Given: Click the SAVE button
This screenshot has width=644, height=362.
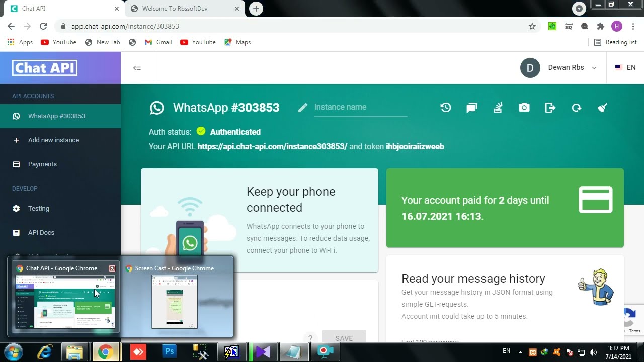Looking at the screenshot, I should tap(344, 338).
